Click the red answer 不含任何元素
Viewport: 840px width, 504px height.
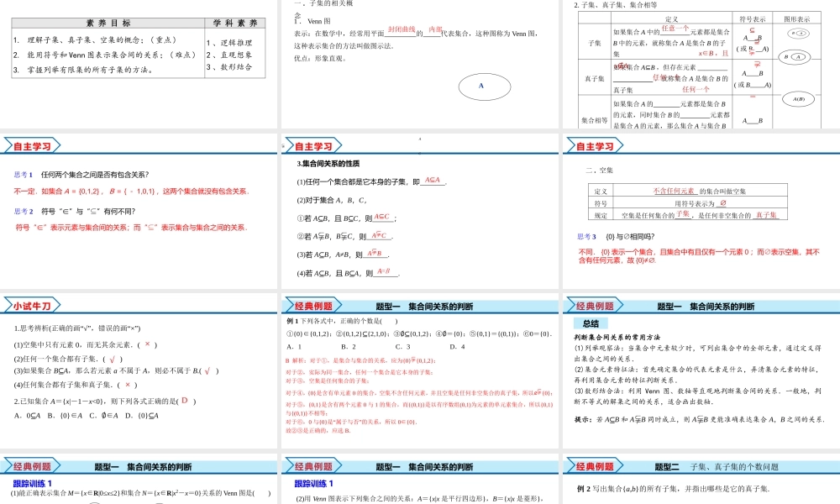[674, 191]
